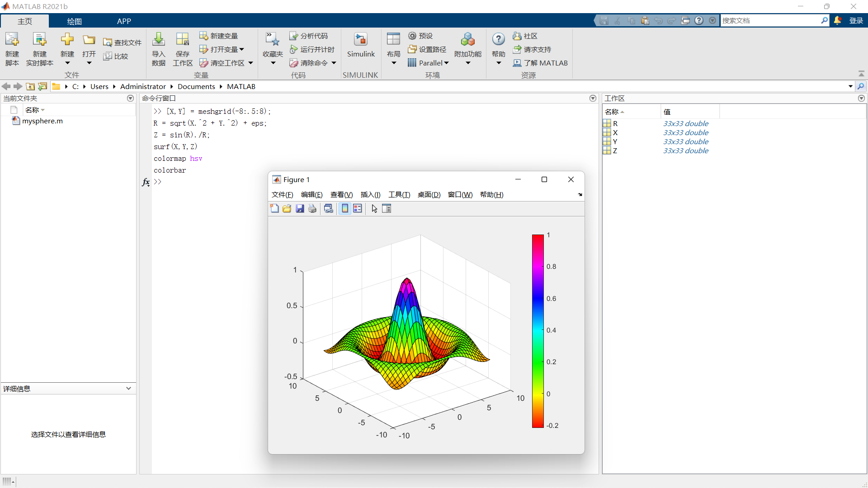Open Workspace panel actions menu
Image resolution: width=868 pixels, height=488 pixels.
[861, 98]
